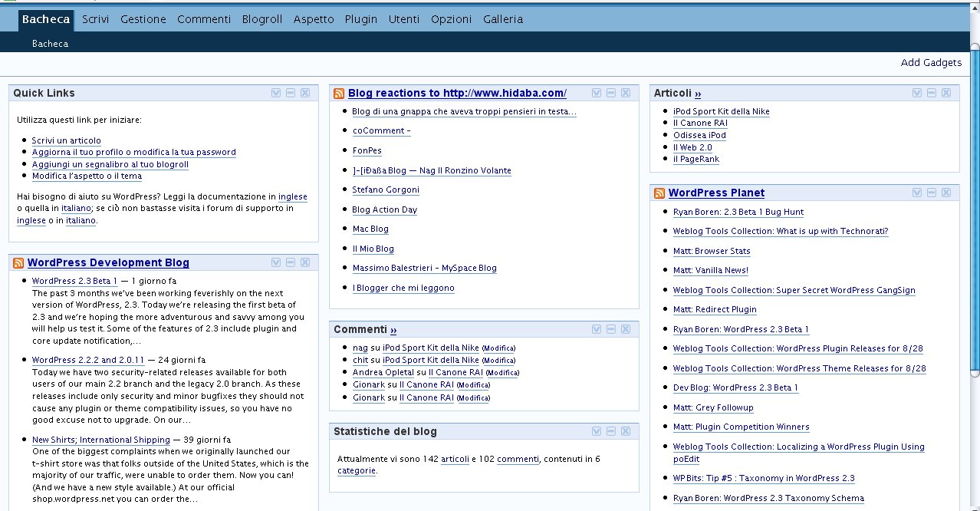Open the Articoli gadget options dropdown arrow
The image size is (980, 511).
(917, 93)
